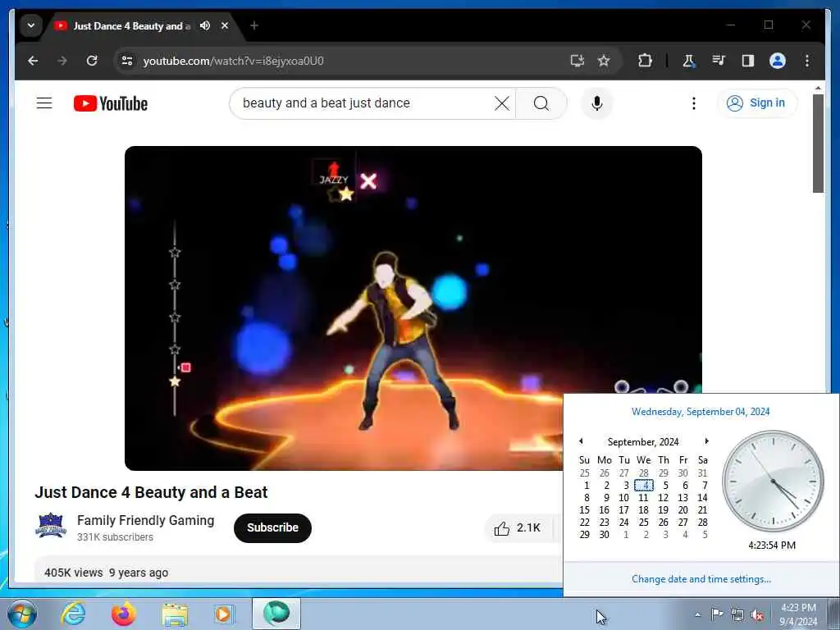The image size is (840, 630).
Task: Toggle the browser side panel
Action: click(x=748, y=61)
